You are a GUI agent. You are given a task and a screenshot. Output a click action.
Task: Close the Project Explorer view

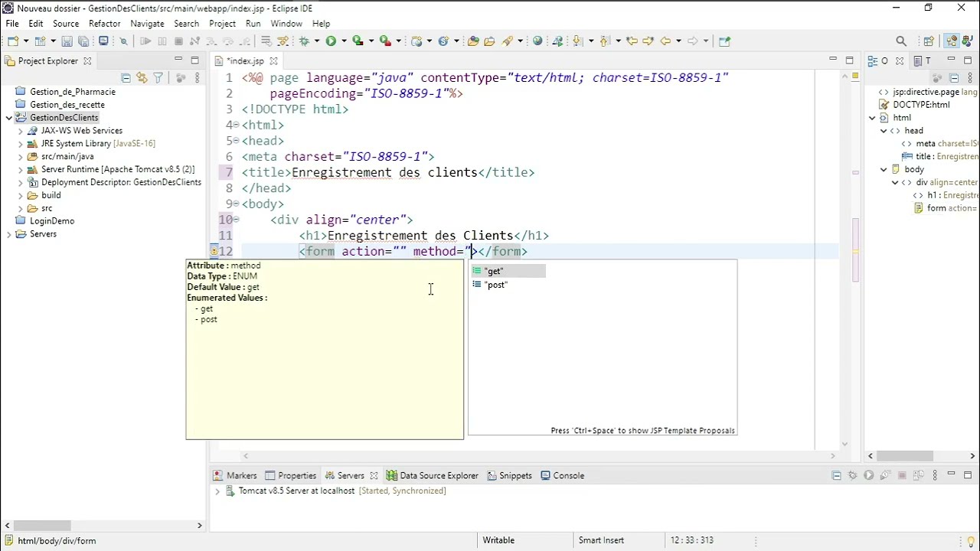(87, 61)
